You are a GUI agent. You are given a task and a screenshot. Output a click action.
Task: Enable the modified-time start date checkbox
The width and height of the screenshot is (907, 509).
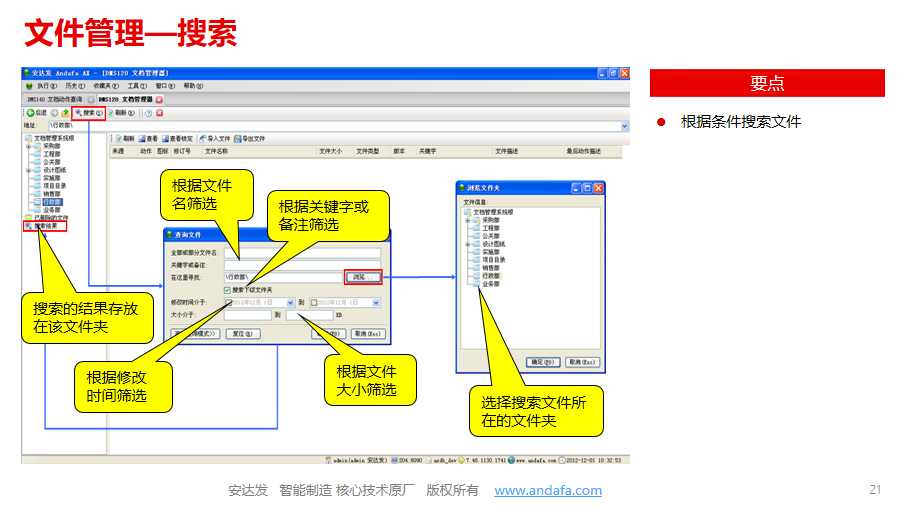coord(229,301)
